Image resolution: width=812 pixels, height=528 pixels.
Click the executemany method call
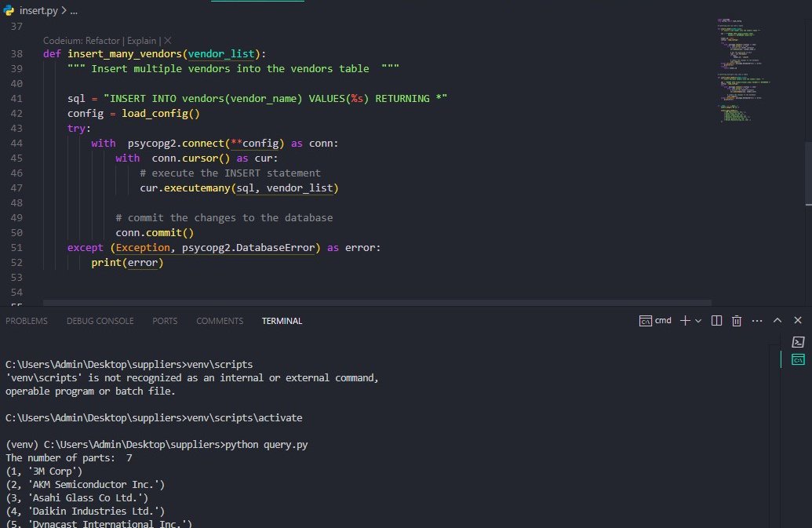pyautogui.click(x=197, y=188)
